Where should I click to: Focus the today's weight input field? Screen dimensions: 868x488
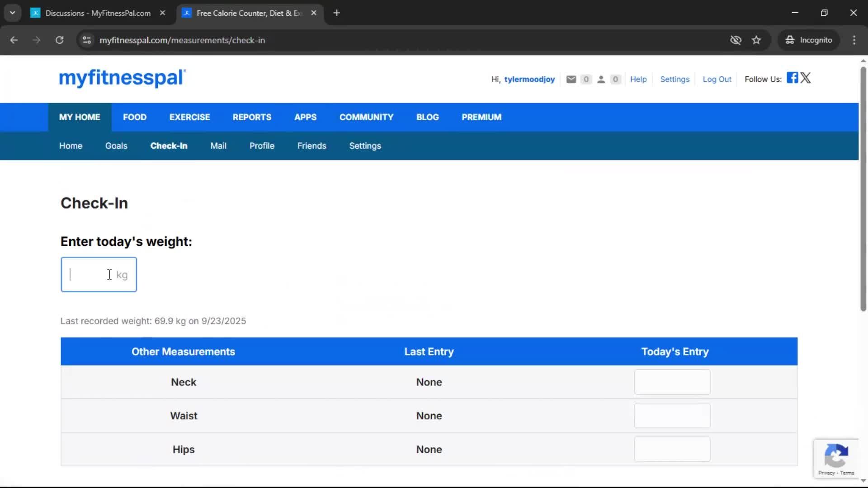[99, 274]
